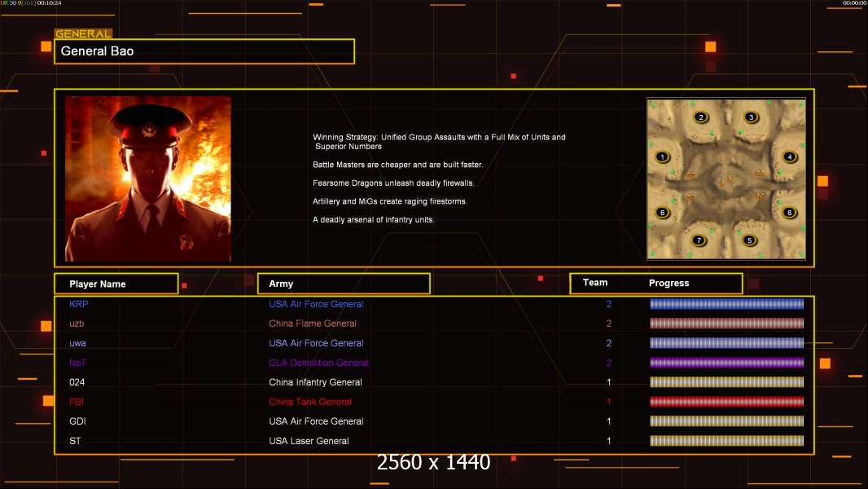Viewport: 868px width, 489px height.
Task: Click the team number in uwa's row
Action: (609, 343)
